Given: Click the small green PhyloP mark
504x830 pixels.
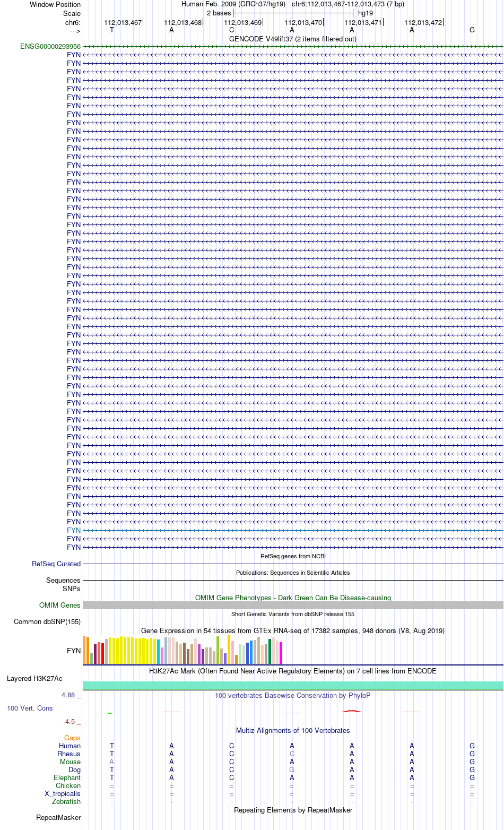Looking at the screenshot, I should point(110,713).
